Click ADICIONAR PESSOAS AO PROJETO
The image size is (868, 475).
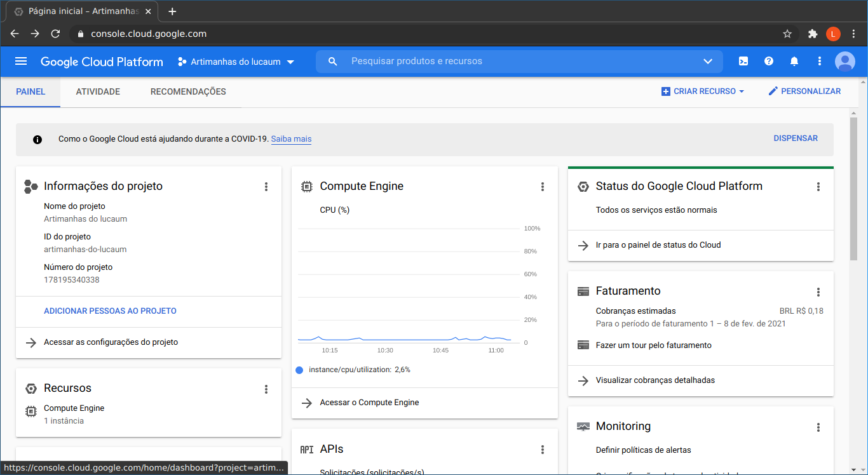tap(110, 311)
